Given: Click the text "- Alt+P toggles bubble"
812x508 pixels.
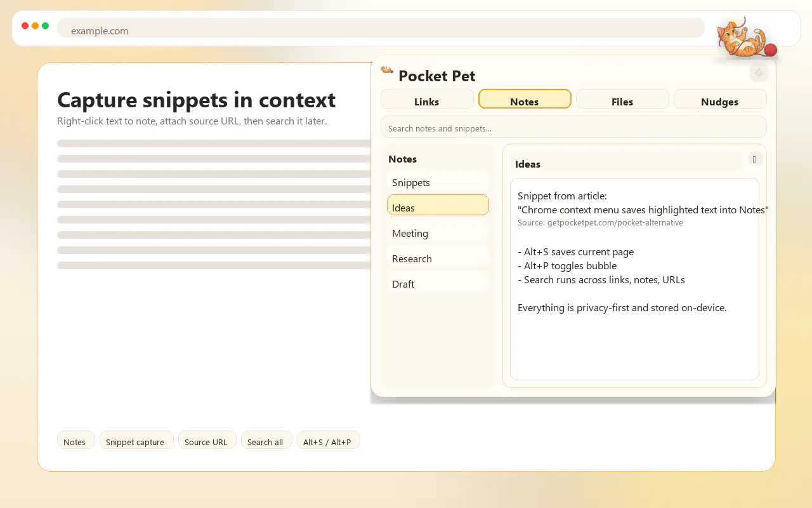Looking at the screenshot, I should 567,265.
